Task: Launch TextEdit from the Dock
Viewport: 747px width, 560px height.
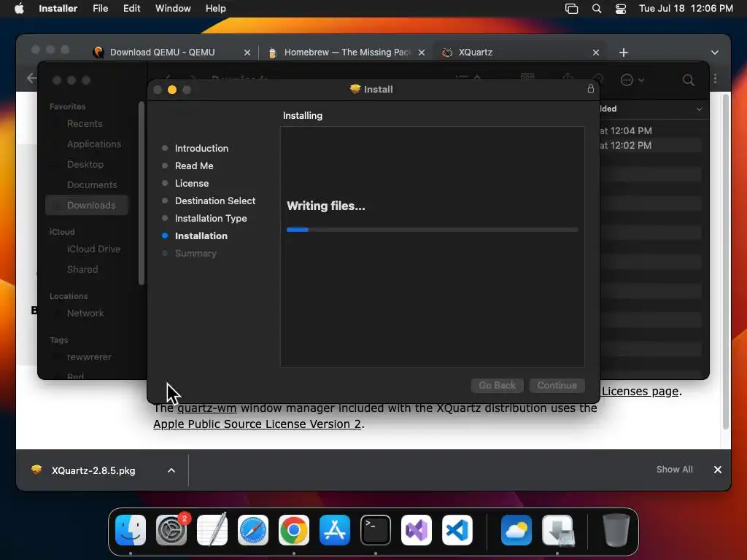Action: pos(212,530)
